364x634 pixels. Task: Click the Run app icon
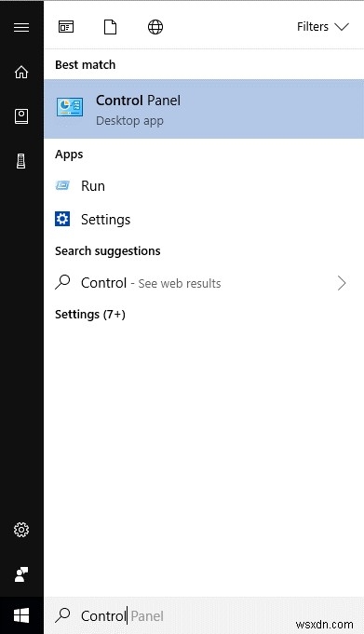[62, 185]
